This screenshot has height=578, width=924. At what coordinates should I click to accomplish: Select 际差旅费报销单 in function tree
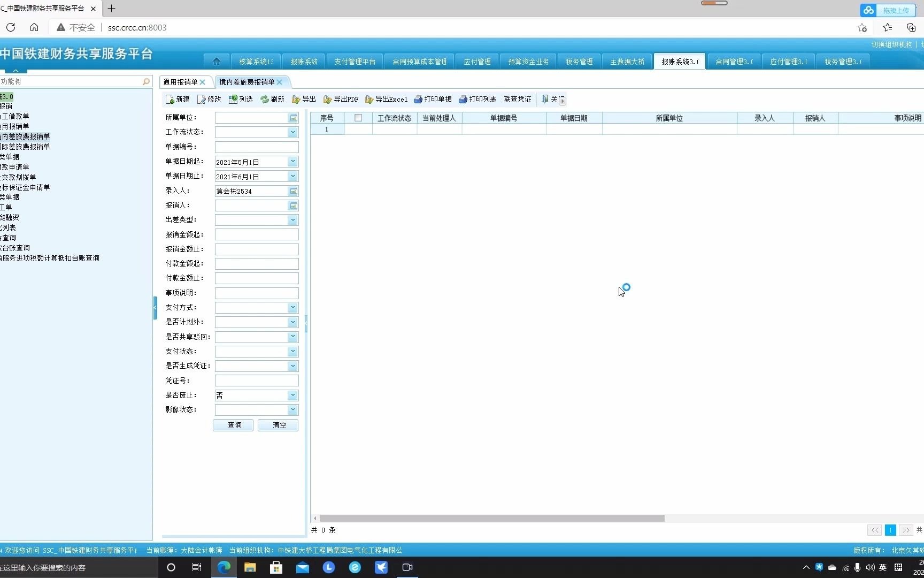(25, 147)
